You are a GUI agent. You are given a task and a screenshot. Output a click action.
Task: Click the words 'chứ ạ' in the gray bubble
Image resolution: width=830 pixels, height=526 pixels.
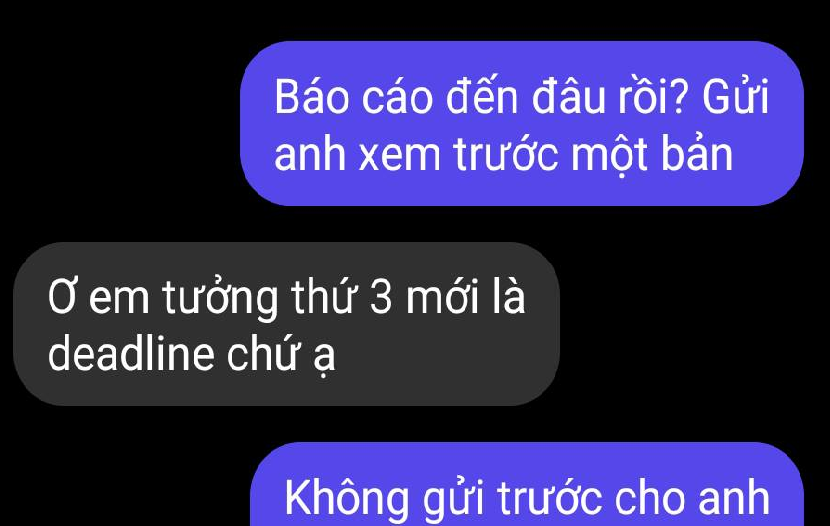(281, 356)
